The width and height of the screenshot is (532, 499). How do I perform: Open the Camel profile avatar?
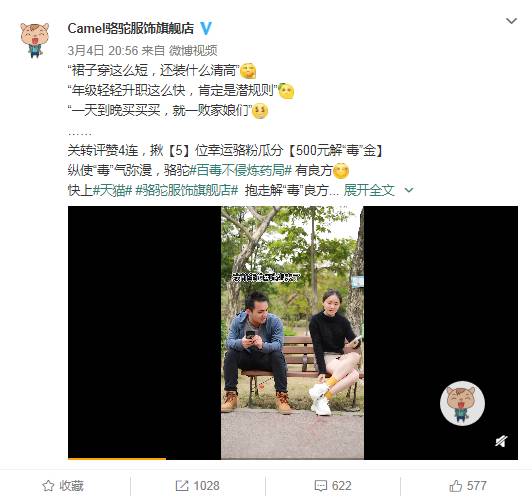(34, 40)
